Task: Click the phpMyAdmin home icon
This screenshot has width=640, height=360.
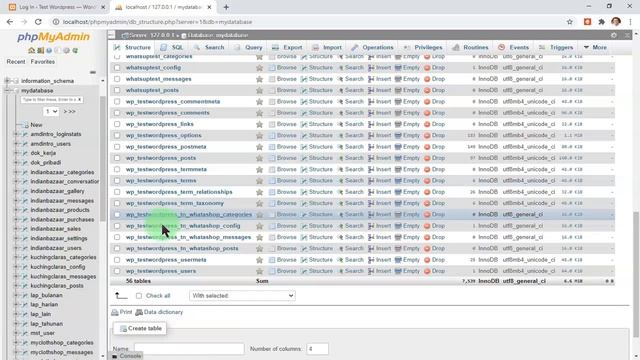Action: pos(31,51)
